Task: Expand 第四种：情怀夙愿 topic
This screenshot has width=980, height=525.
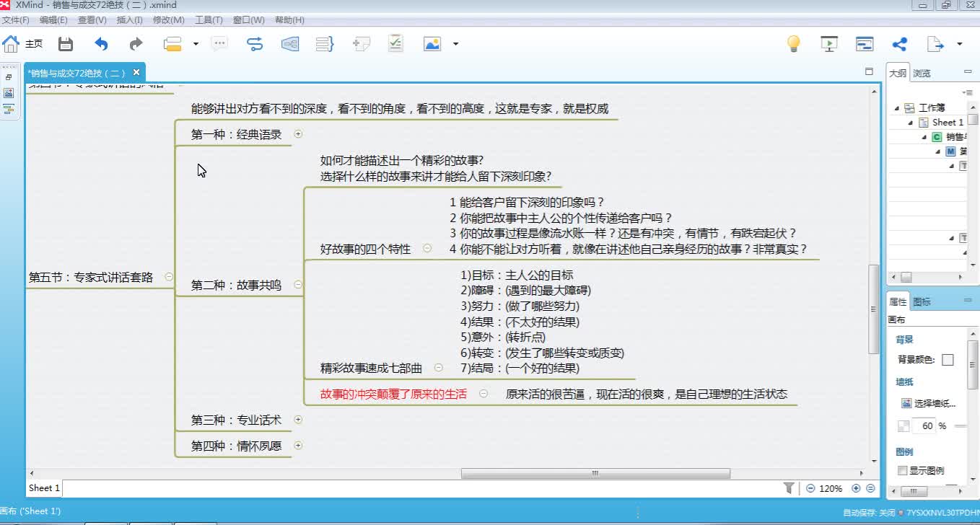Action: (298, 445)
